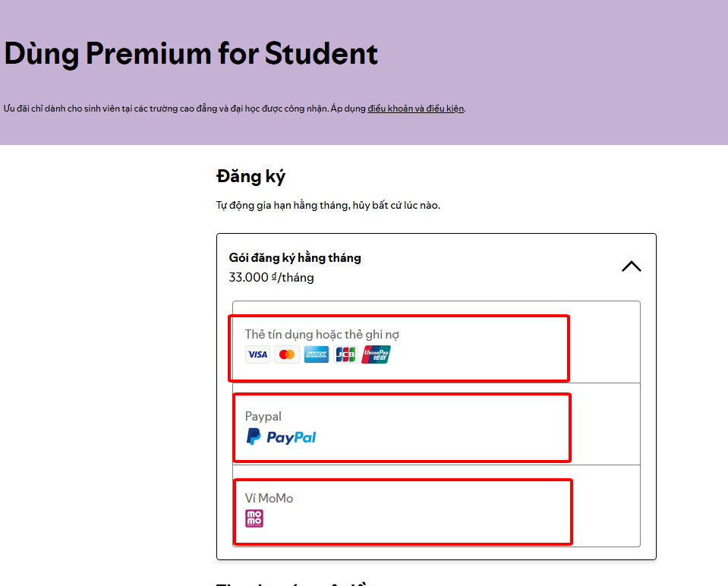728x586 pixels.
Task: Choose Paypal as payment method
Action: pos(401,427)
